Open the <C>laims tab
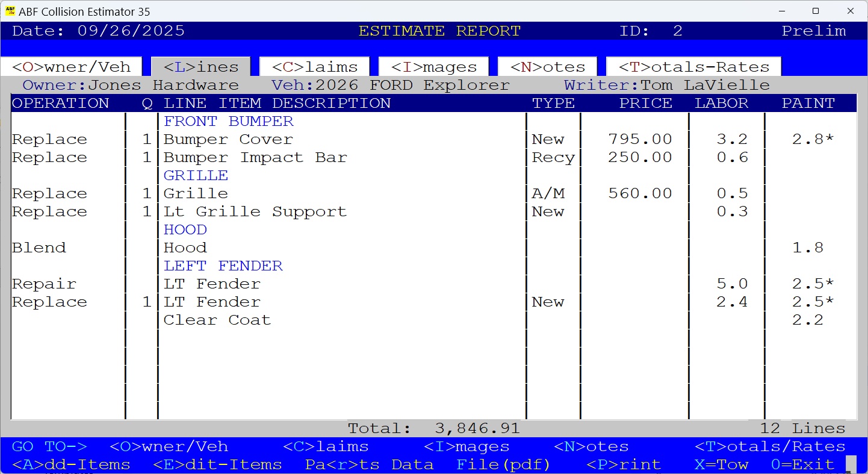 coord(314,67)
